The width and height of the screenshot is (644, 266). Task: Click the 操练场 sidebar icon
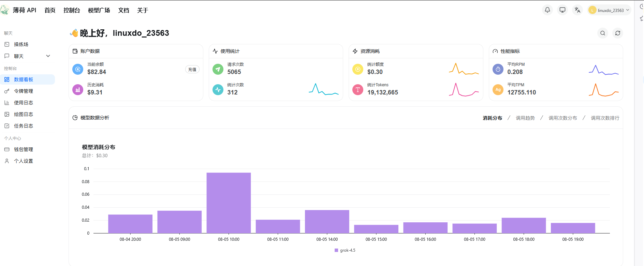click(x=7, y=44)
